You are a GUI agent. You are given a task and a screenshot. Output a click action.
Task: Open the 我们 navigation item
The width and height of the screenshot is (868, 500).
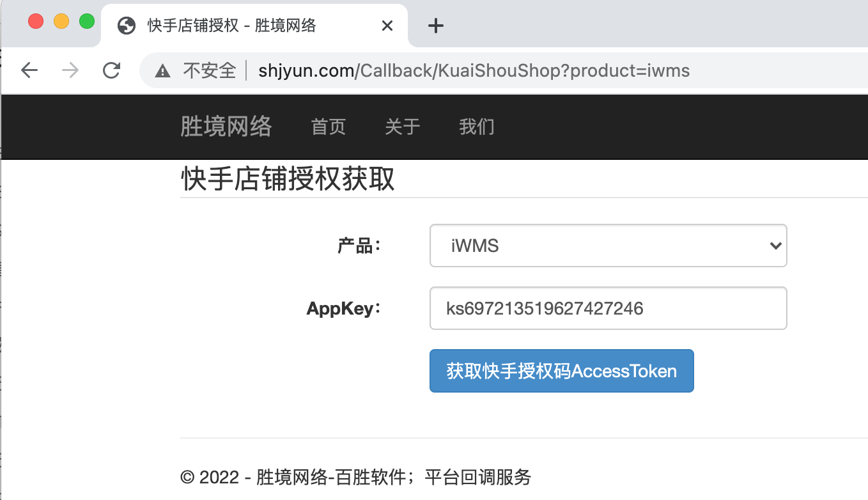point(476,127)
